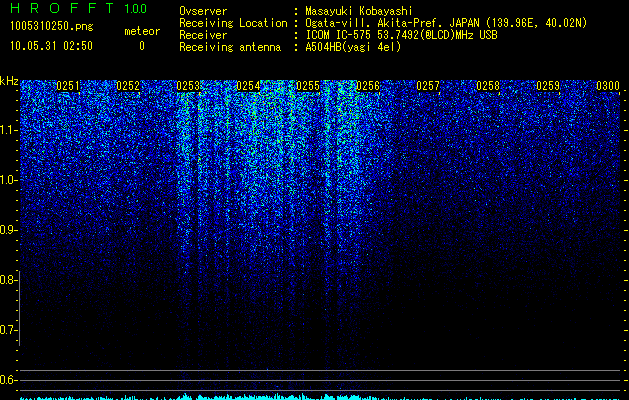Click the 0251 time marker
Viewport: 629px width, 400px height.
(68, 86)
